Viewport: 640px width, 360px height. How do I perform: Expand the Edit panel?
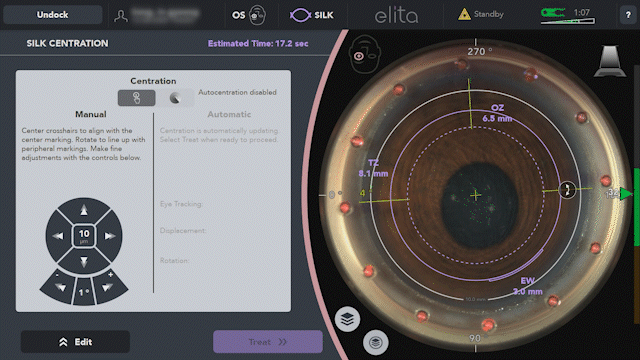click(x=76, y=342)
